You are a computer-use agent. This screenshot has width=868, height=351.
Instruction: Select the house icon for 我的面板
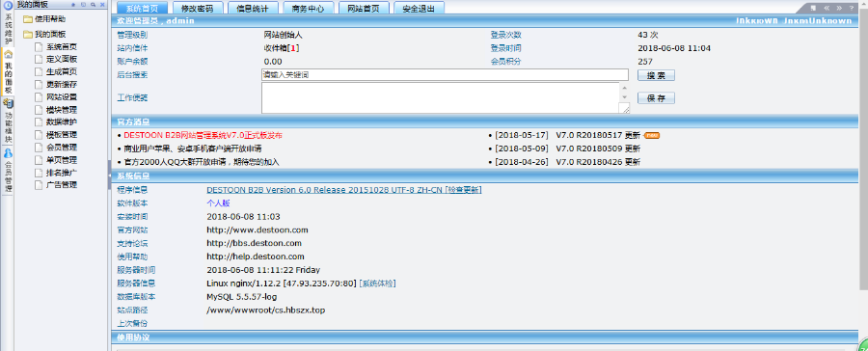click(x=8, y=55)
